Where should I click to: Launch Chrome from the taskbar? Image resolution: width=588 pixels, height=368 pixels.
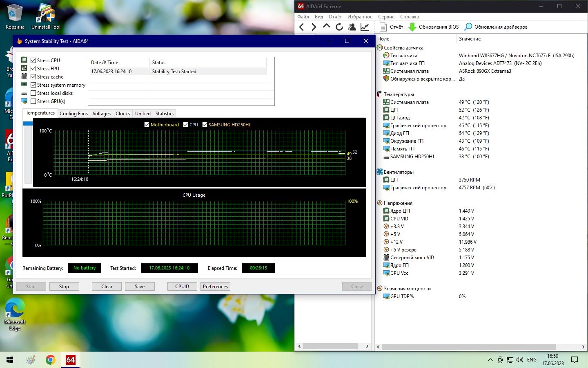pos(51,360)
